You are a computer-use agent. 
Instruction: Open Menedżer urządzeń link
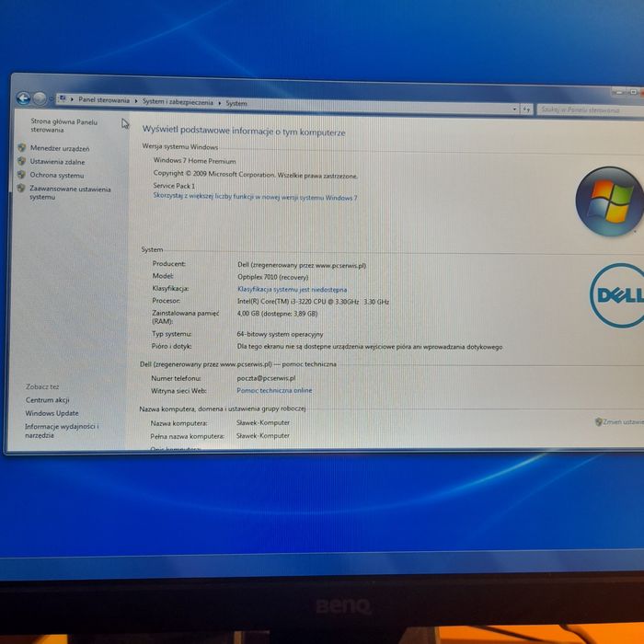(x=60, y=148)
